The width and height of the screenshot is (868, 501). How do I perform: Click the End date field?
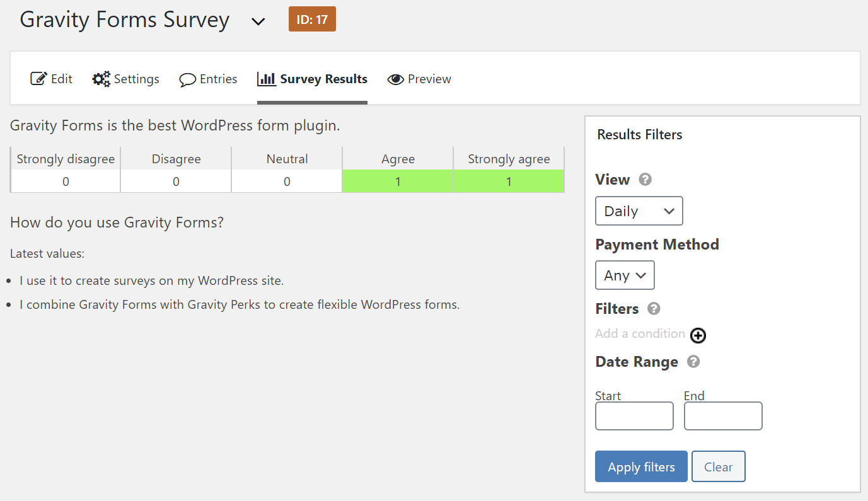(x=722, y=416)
